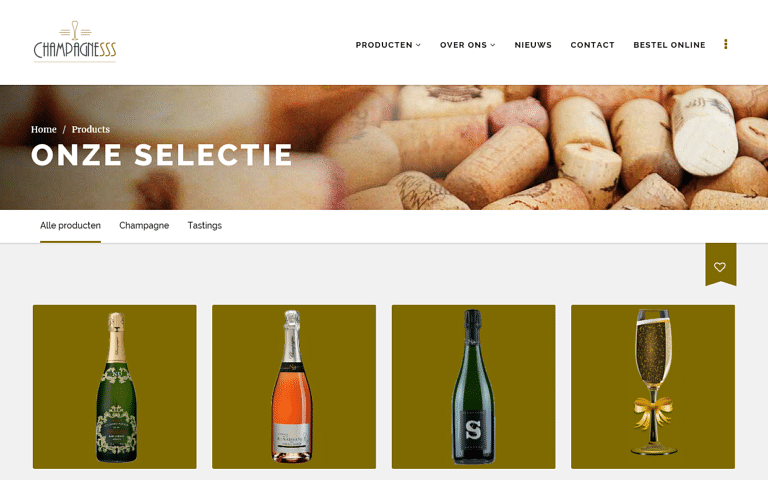Open the Contact page

(x=592, y=45)
